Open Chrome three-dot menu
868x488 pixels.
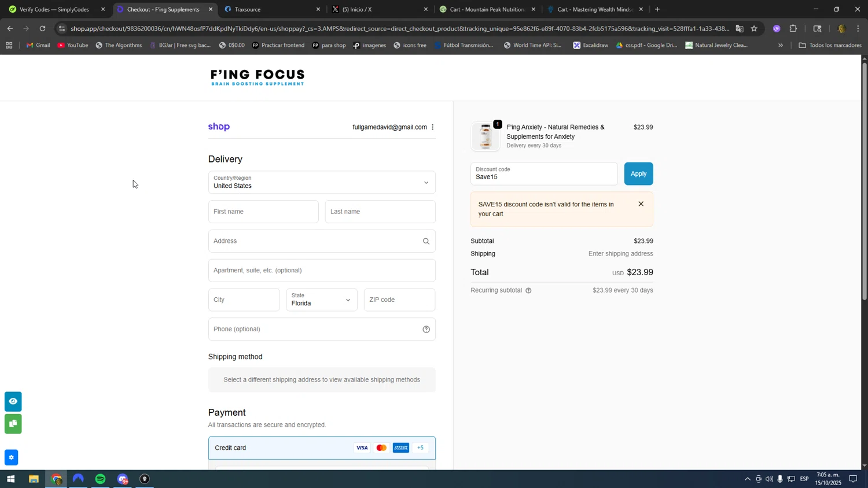tap(858, 28)
